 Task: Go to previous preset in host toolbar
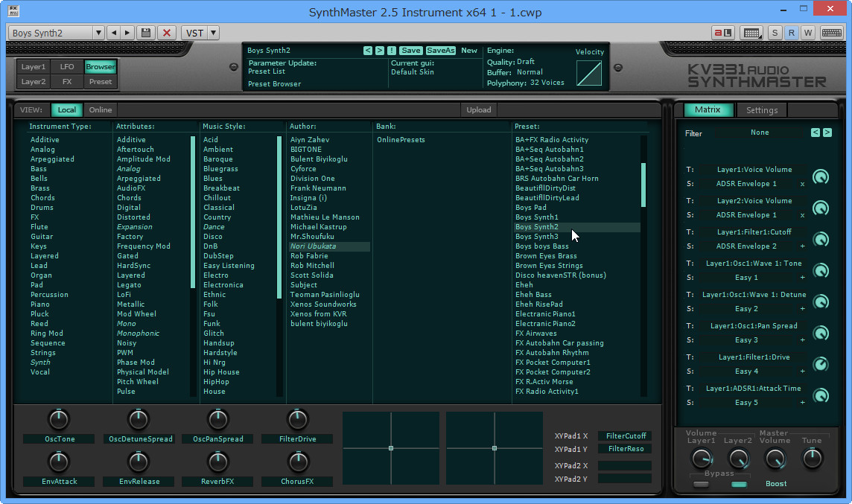pos(113,33)
